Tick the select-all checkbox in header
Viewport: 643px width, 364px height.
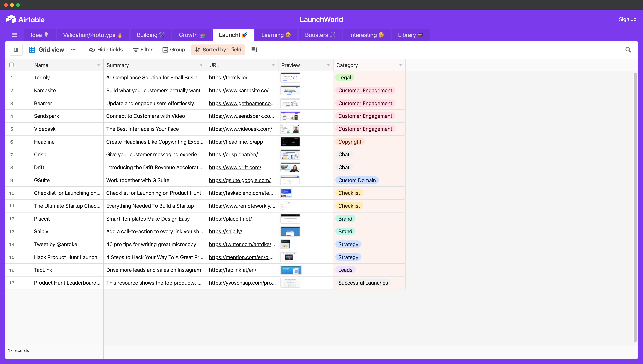[x=12, y=65]
